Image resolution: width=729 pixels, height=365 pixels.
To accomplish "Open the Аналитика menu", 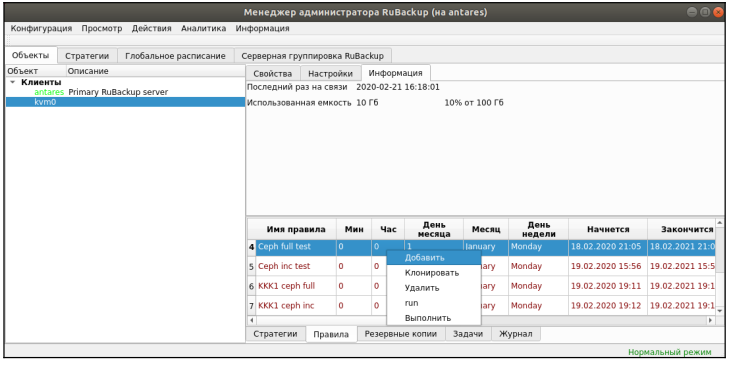I will [x=203, y=28].
